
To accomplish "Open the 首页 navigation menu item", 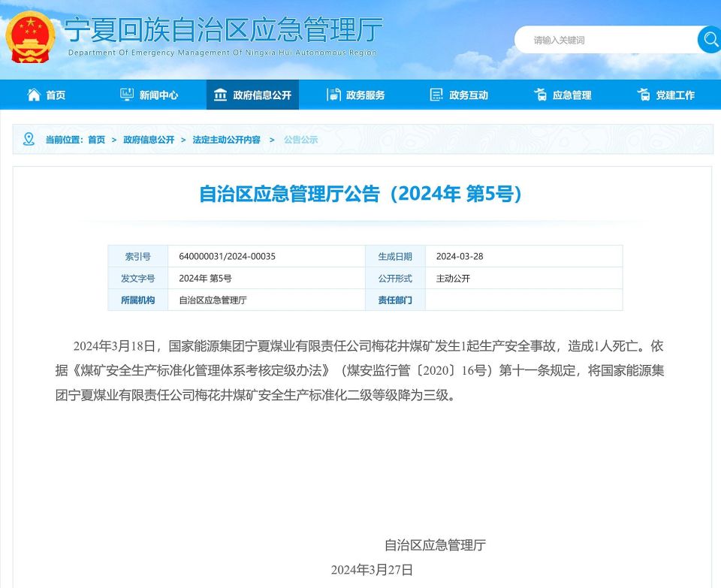I will point(56,95).
